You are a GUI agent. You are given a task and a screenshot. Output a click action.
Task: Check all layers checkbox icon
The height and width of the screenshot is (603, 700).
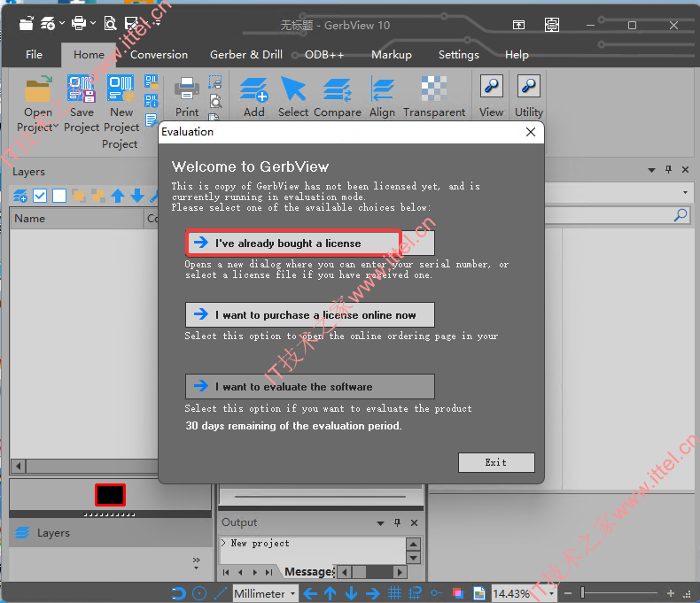pos(40,196)
